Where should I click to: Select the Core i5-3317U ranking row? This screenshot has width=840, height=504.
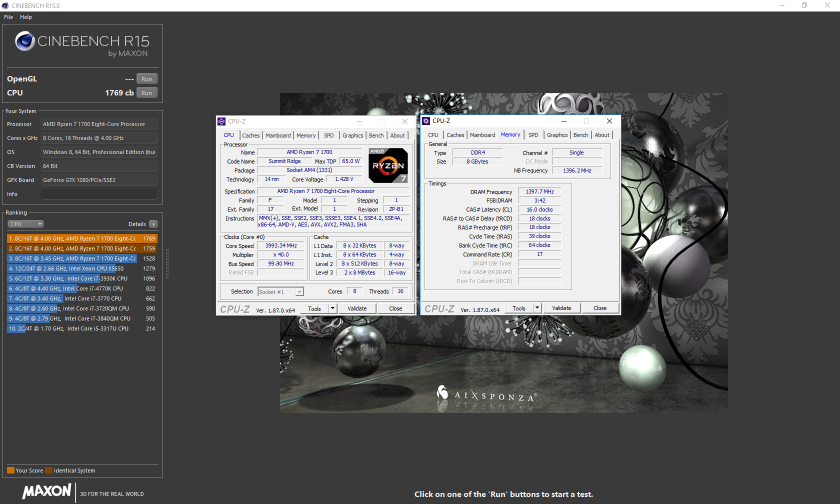click(x=82, y=328)
